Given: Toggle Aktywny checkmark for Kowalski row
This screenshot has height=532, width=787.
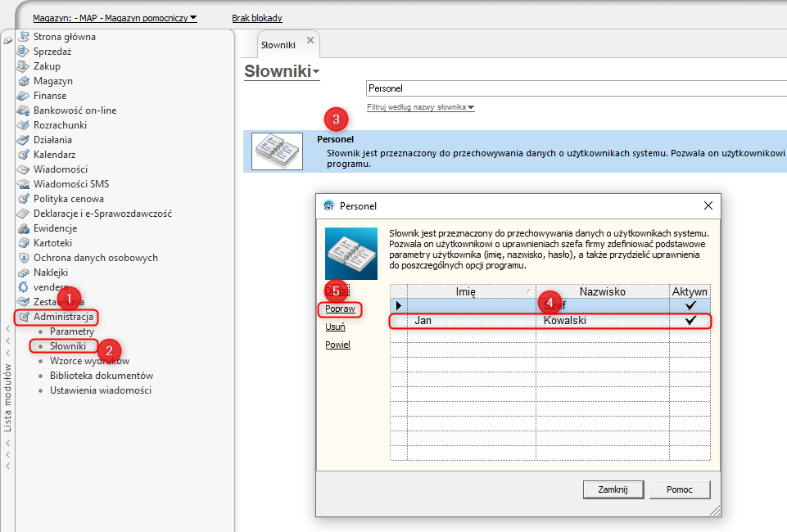Looking at the screenshot, I should pyautogui.click(x=690, y=320).
